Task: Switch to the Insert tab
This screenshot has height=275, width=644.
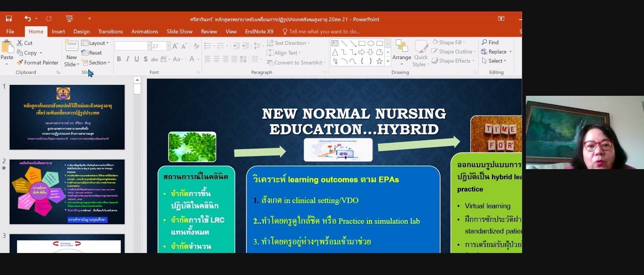Action: tap(58, 32)
